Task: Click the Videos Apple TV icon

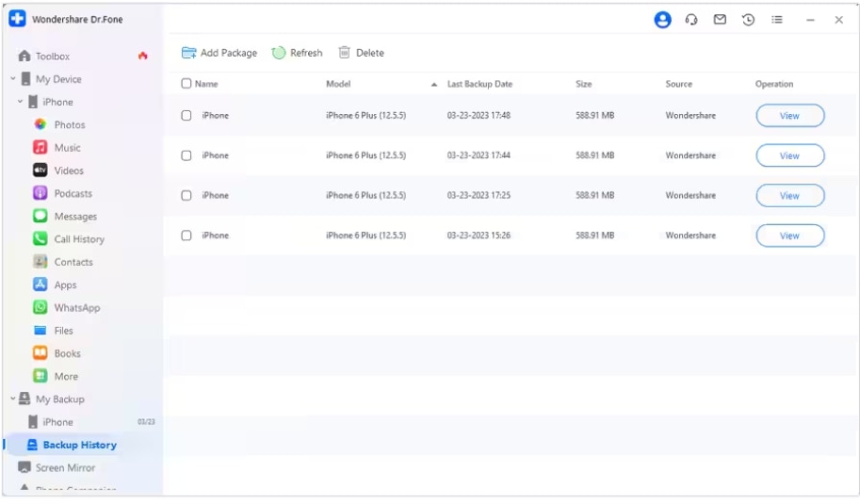Action: [41, 171]
